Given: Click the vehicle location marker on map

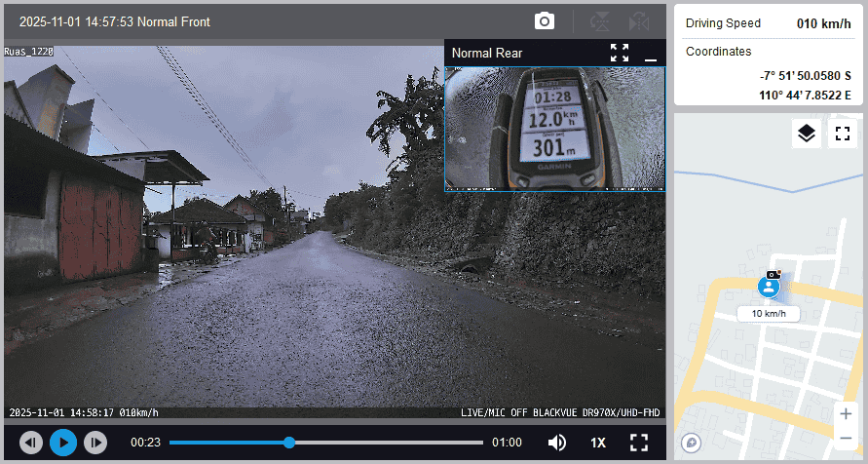Looking at the screenshot, I should [x=769, y=288].
